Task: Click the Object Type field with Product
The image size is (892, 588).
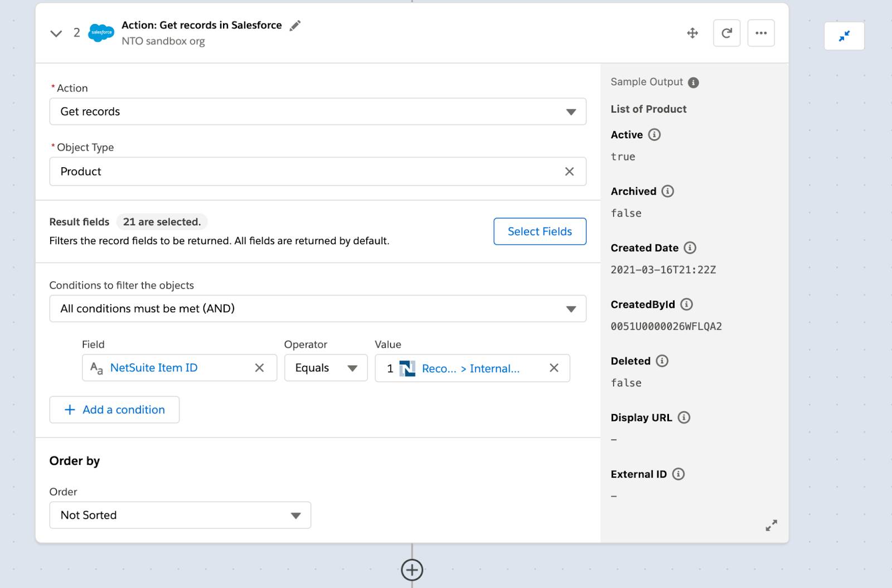Action: [x=318, y=172]
